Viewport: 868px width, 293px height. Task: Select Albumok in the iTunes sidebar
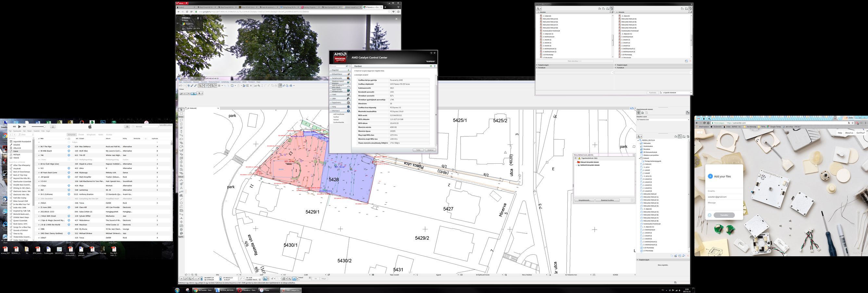17,148
